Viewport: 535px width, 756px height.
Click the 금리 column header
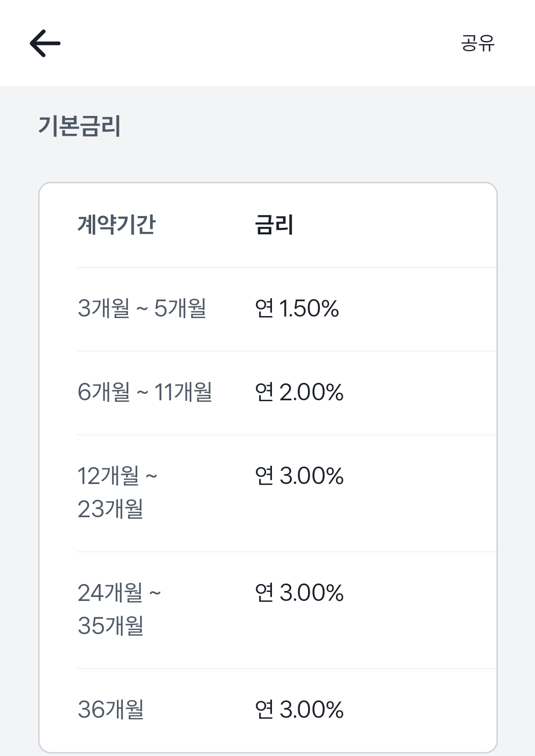pyautogui.click(x=274, y=224)
